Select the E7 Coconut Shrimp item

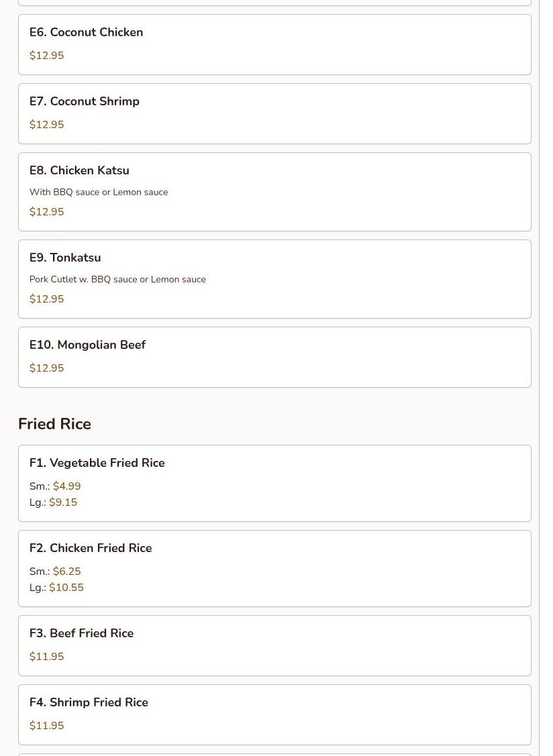(x=85, y=101)
